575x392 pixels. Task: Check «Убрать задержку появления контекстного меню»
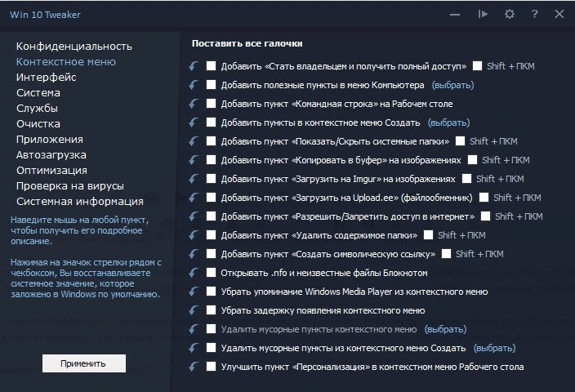pyautogui.click(x=211, y=310)
